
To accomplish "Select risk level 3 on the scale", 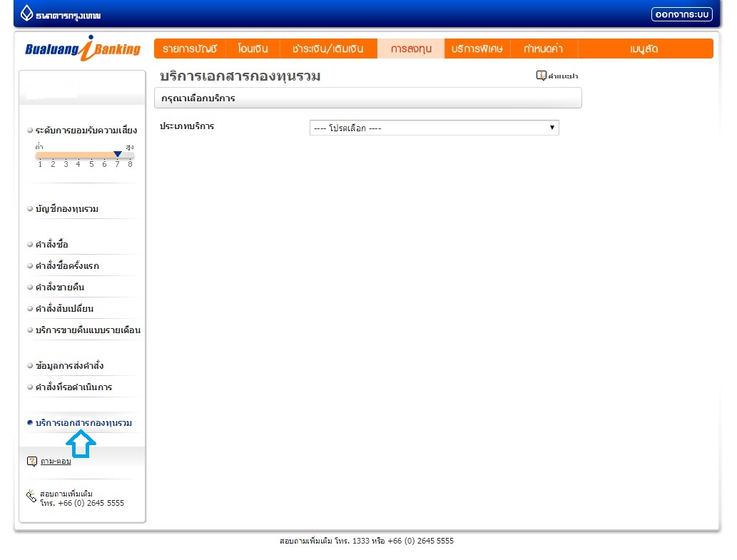I will tap(66, 164).
